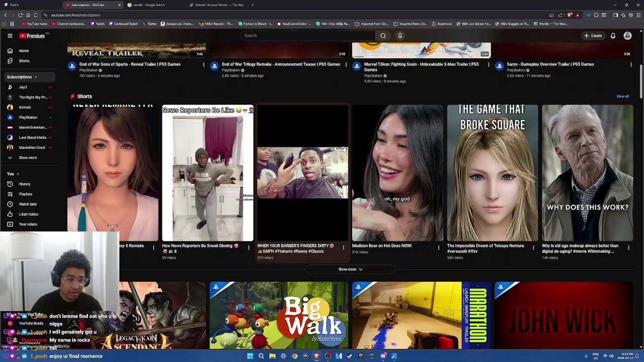Open YouTube home bookmark

click(x=35, y=24)
